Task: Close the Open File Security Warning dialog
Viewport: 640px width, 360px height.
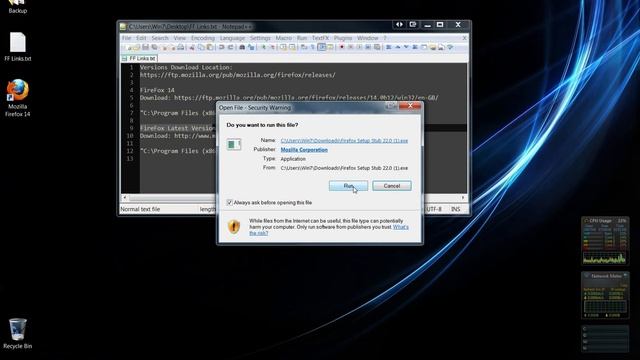Action: pos(410,106)
